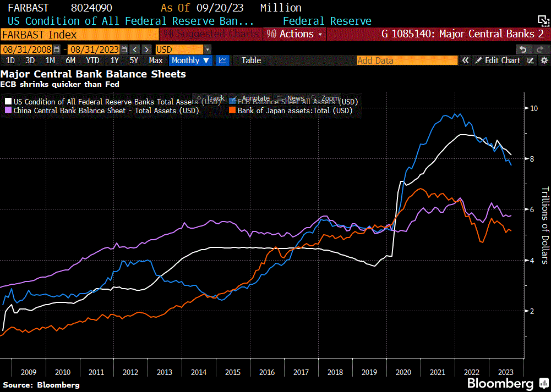Pop out window using top-right icon
551x392 pixels.
pos(543,21)
